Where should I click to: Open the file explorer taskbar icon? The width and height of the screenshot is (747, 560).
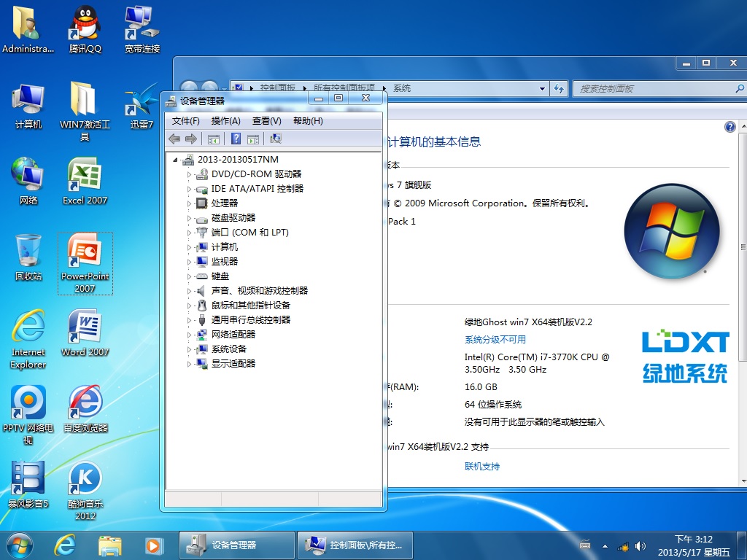110,545
